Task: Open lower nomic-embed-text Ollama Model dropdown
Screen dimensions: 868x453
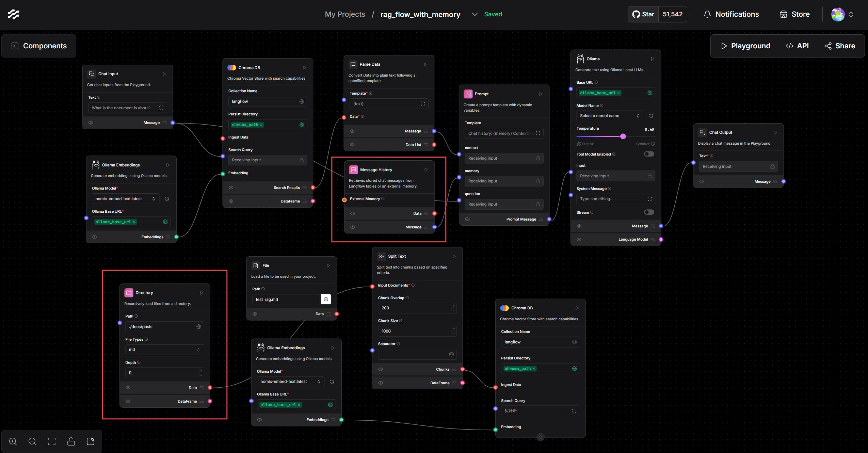Action: (x=290, y=382)
